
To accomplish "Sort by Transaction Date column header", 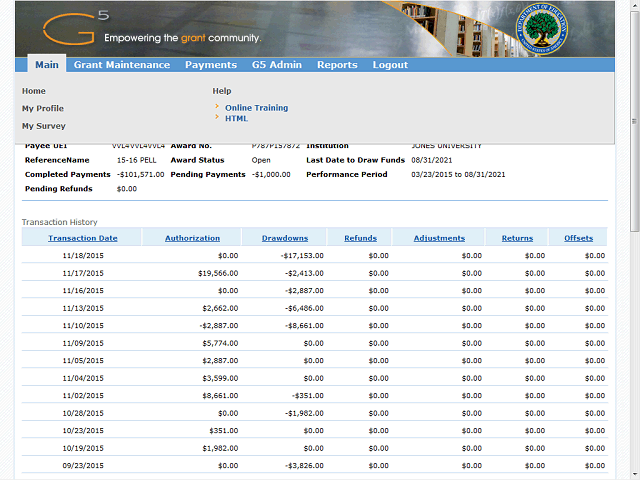I will tap(83, 238).
